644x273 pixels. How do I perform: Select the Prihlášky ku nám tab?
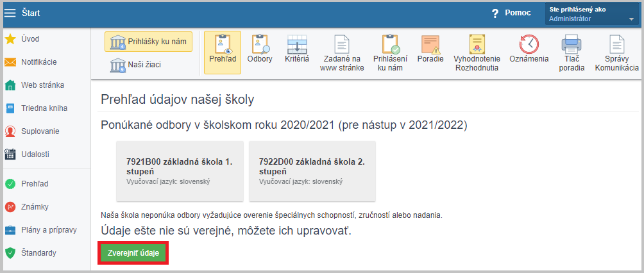(148, 42)
